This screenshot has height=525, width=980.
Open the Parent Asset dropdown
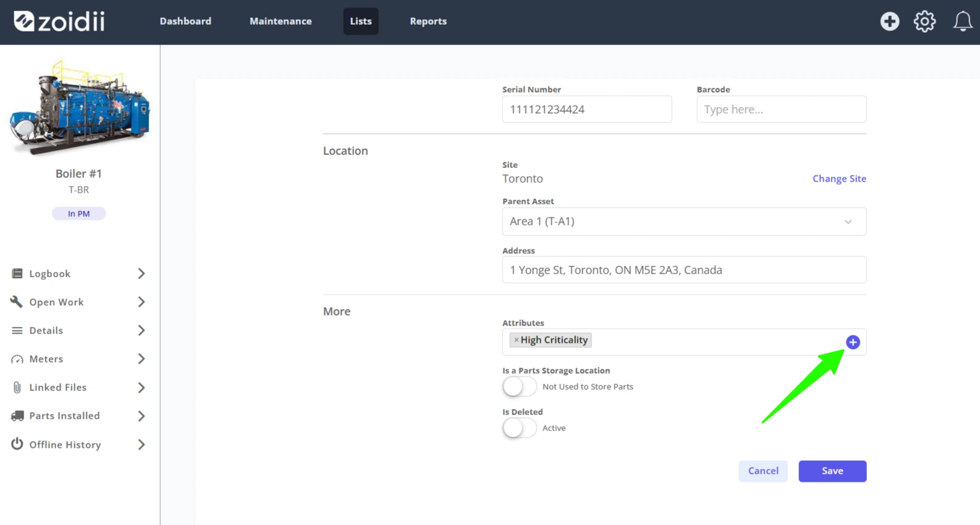tap(684, 221)
